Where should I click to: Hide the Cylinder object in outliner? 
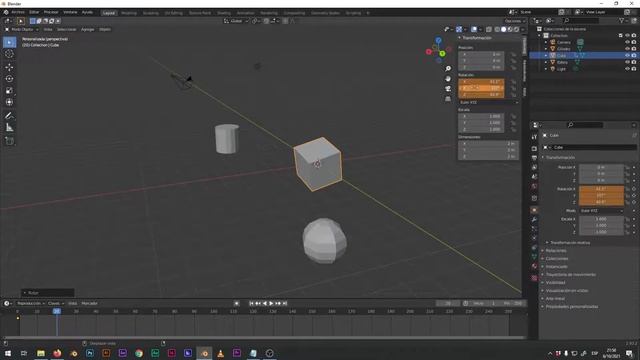627,49
